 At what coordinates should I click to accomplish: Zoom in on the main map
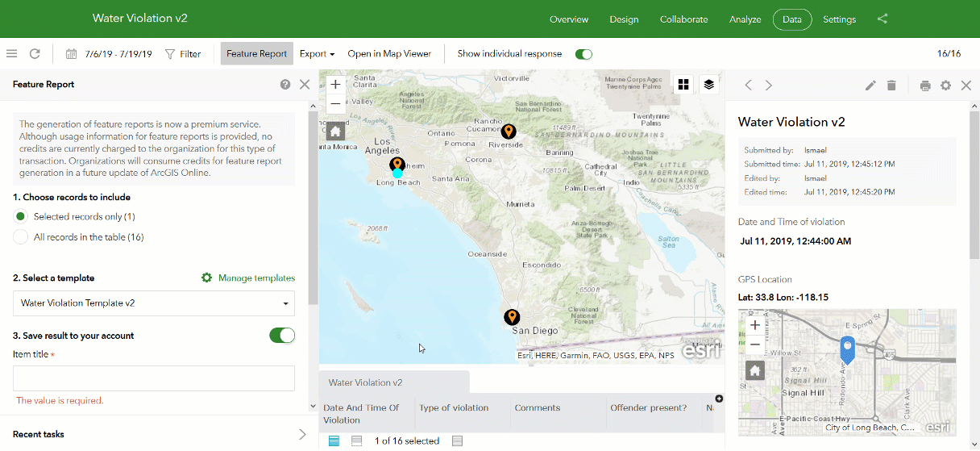click(336, 84)
